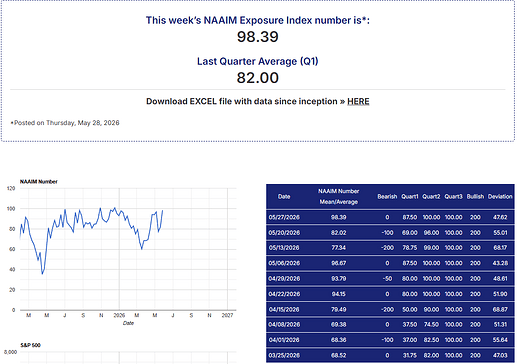
Task: Click the Date column header
Action: [x=284, y=197]
